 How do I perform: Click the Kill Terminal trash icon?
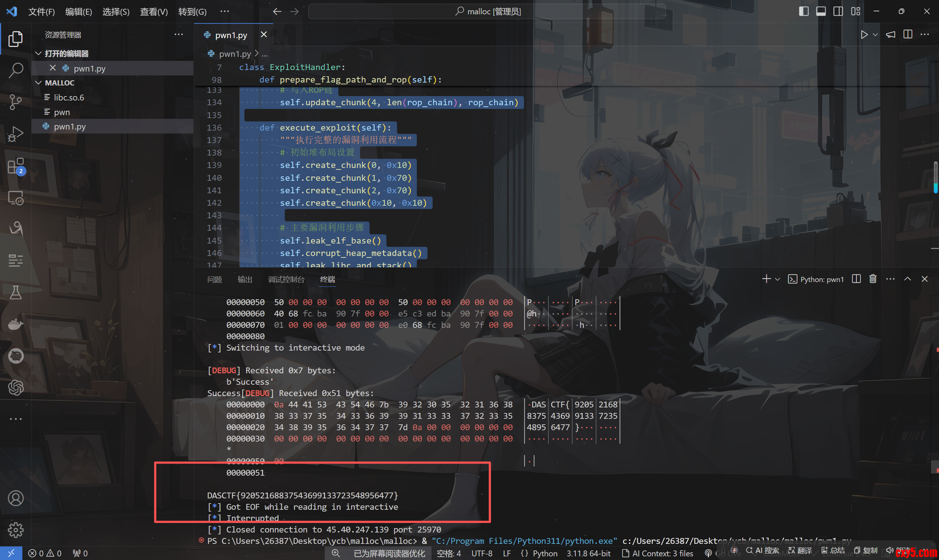tap(873, 279)
